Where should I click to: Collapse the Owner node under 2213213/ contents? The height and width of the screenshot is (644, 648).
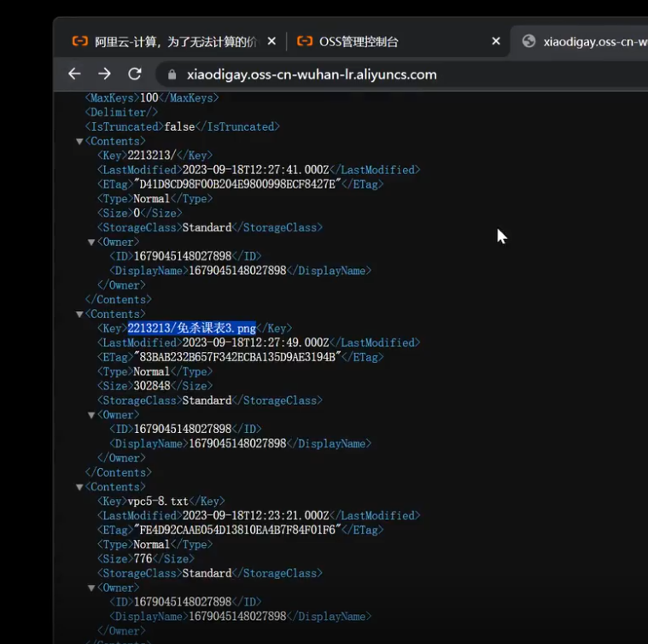(91, 243)
